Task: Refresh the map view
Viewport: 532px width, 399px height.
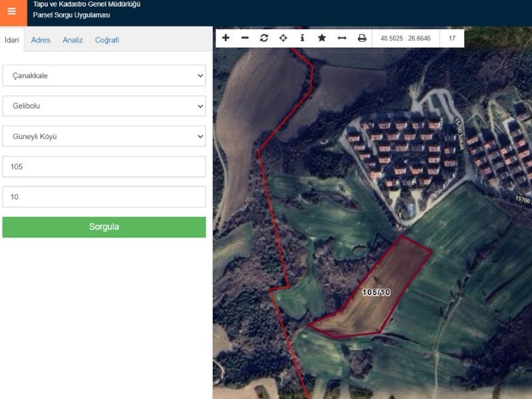Action: pyautogui.click(x=263, y=39)
